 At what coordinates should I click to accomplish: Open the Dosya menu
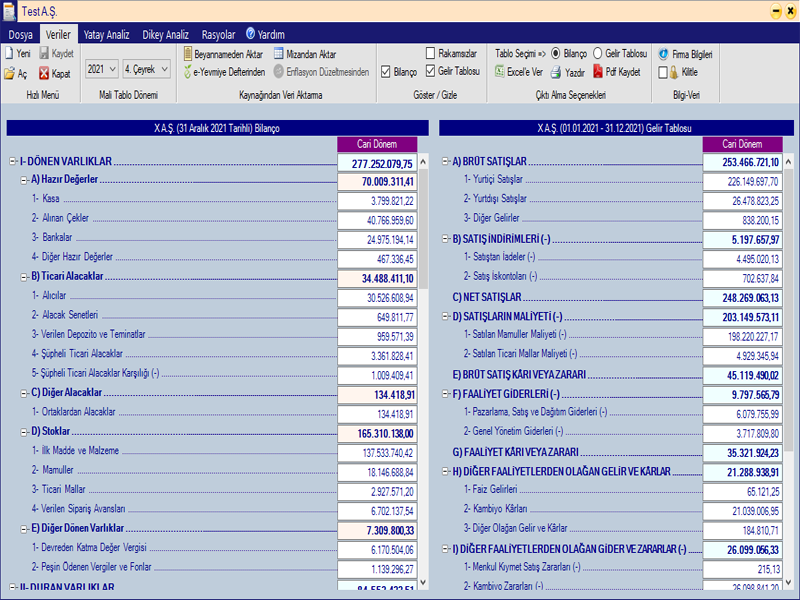[x=20, y=35]
